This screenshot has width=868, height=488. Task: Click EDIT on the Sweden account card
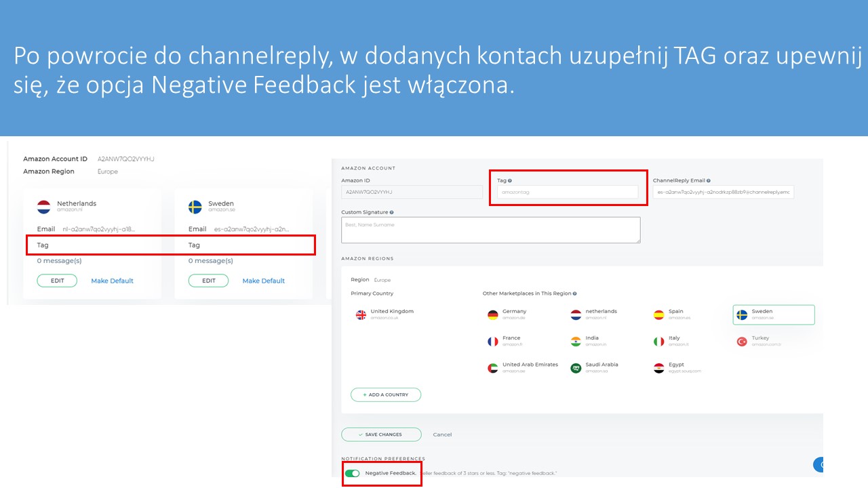[x=209, y=281]
